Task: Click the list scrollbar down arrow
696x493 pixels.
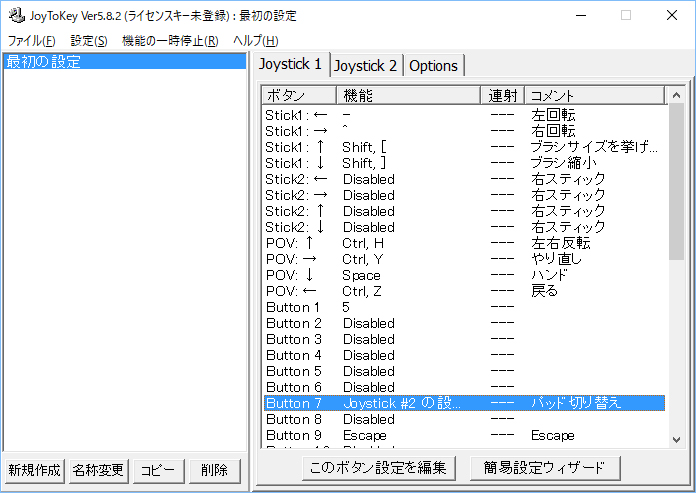Action: (x=676, y=439)
